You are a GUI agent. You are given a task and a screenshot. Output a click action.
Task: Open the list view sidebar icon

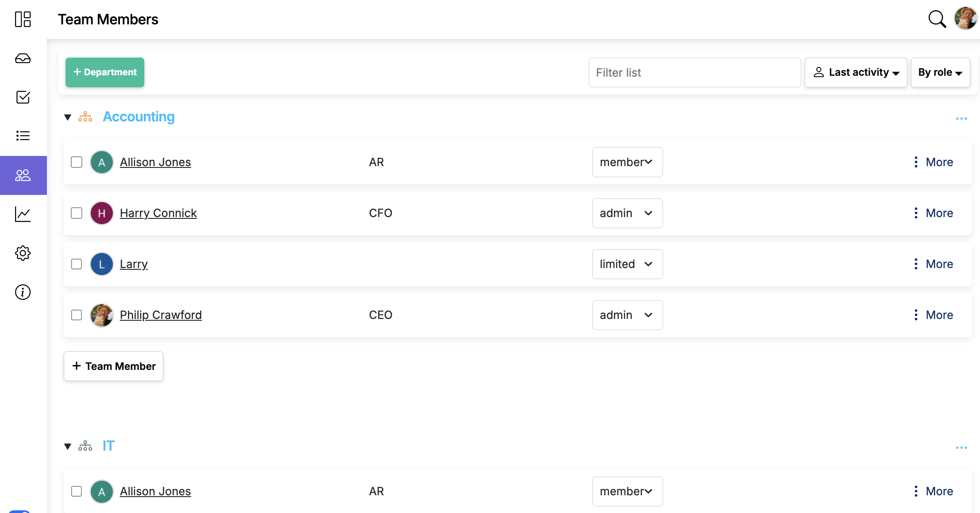pyautogui.click(x=23, y=136)
